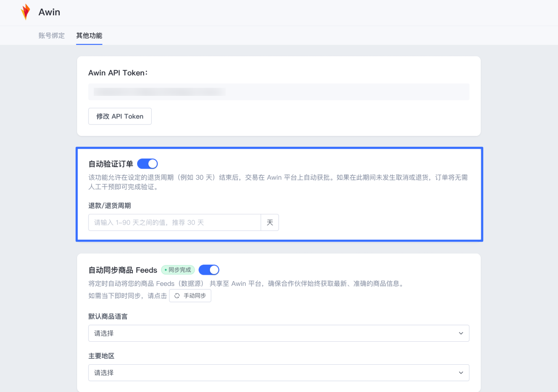Click the green dot in 同步完成 badge
558x392 pixels.
click(x=165, y=270)
